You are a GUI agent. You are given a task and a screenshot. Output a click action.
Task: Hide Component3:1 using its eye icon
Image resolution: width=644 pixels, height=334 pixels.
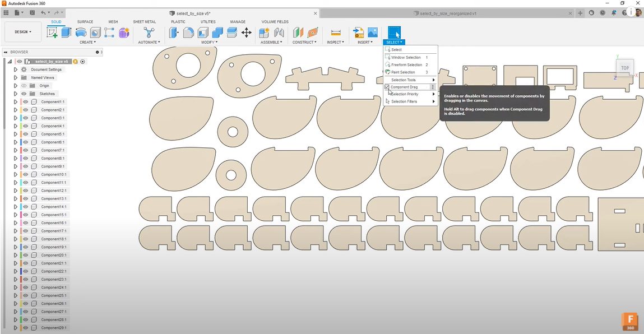pos(26,118)
